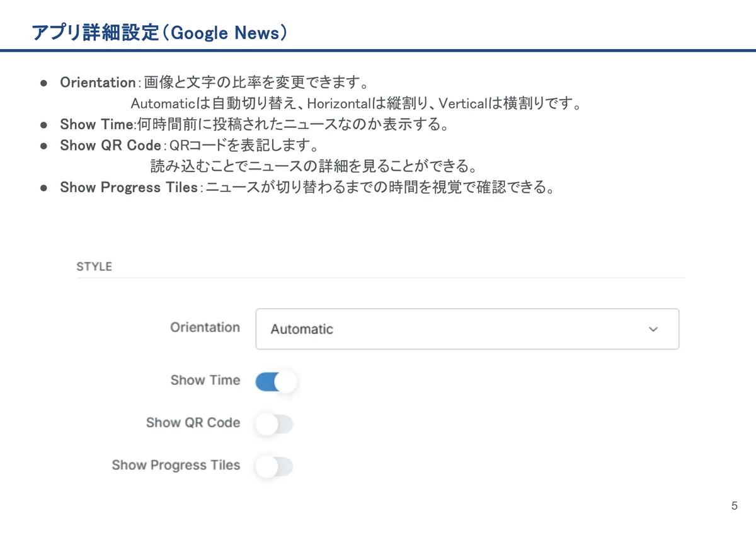Click the bold Orientation bullet text
The width and height of the screenshot is (756, 535).
pyautogui.click(x=98, y=83)
